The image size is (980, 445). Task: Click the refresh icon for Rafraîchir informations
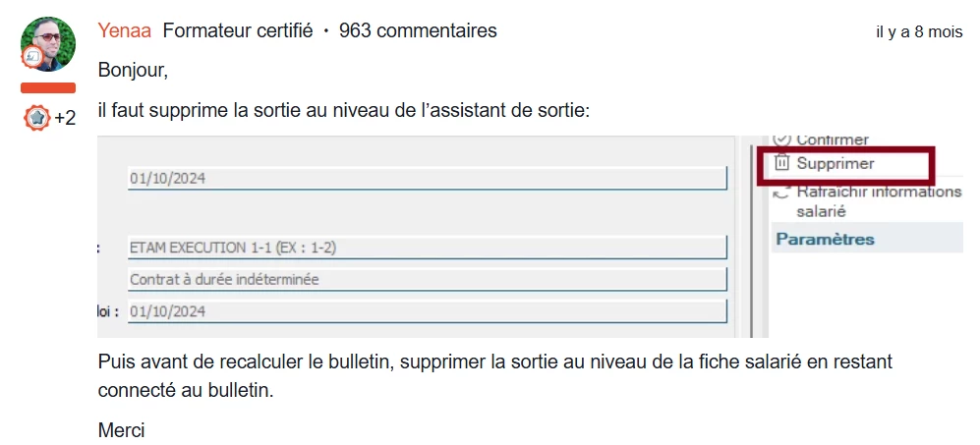[x=781, y=193]
